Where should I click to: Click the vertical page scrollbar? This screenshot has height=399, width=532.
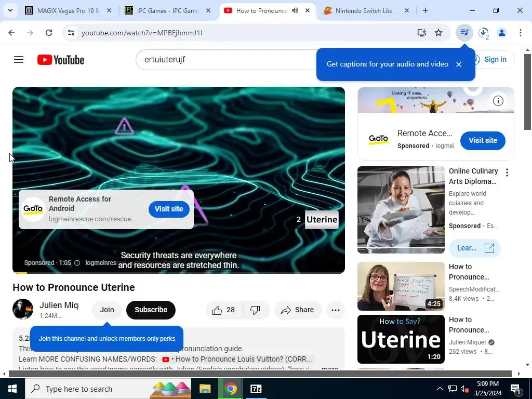click(x=527, y=92)
